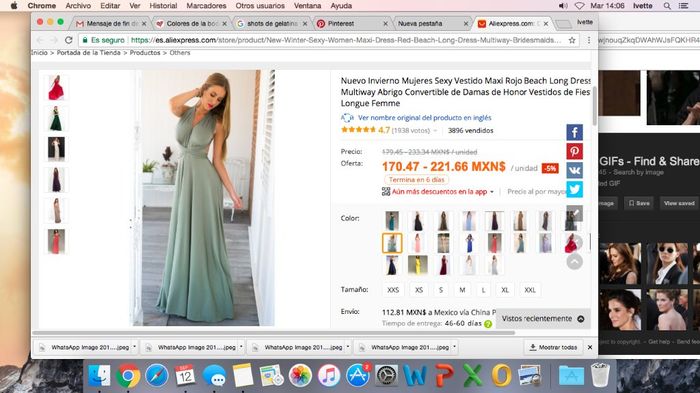Open Marcadores menu

point(206,6)
